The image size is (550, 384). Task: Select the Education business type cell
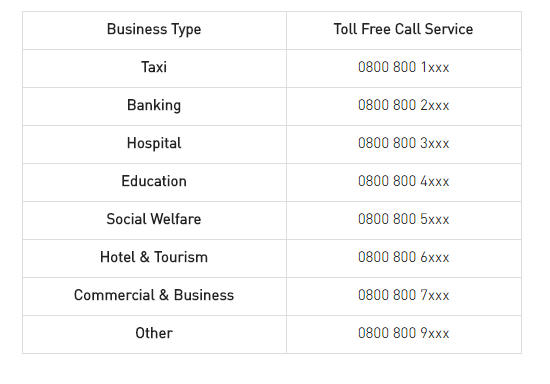point(154,181)
